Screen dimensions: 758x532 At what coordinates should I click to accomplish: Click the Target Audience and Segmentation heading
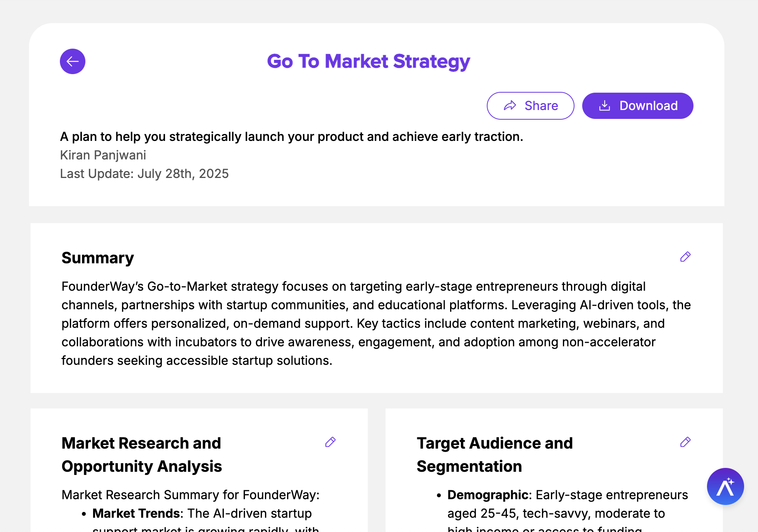pos(495,455)
